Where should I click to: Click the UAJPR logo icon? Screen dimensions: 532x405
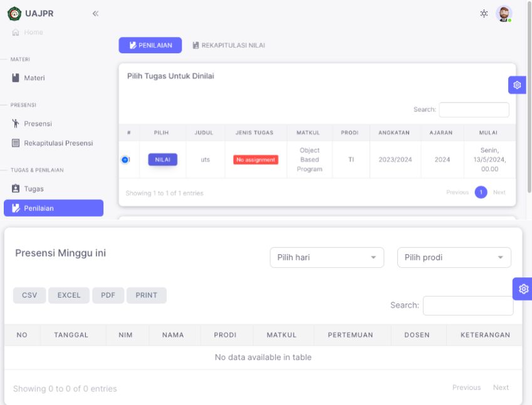click(14, 14)
